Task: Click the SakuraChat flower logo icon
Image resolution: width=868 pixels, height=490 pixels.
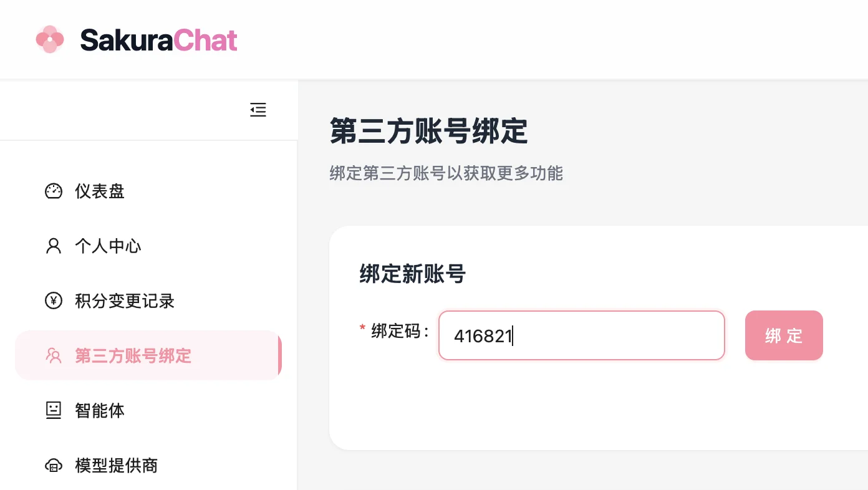Action: [x=50, y=39]
